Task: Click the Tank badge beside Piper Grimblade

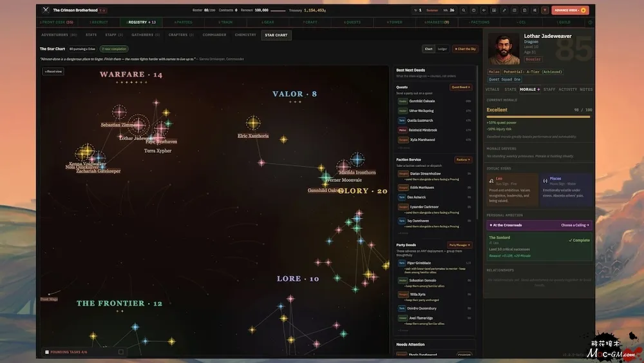Action: coord(402,263)
